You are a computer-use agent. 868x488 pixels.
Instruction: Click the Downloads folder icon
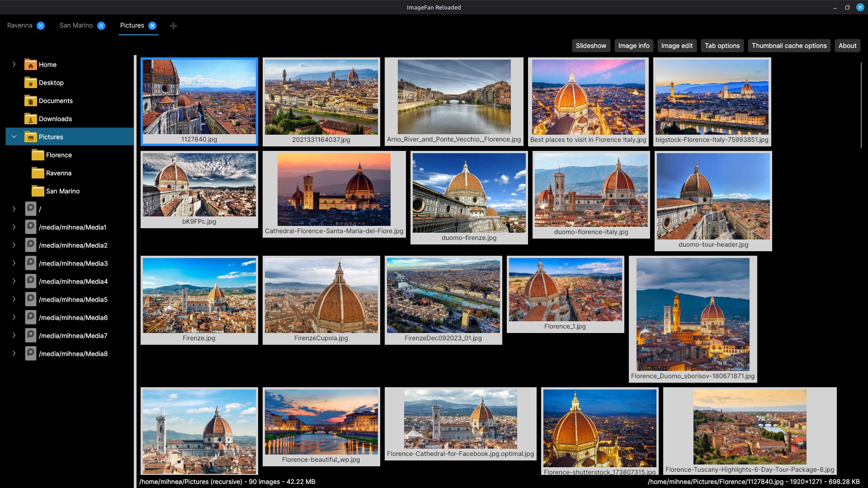[30, 119]
